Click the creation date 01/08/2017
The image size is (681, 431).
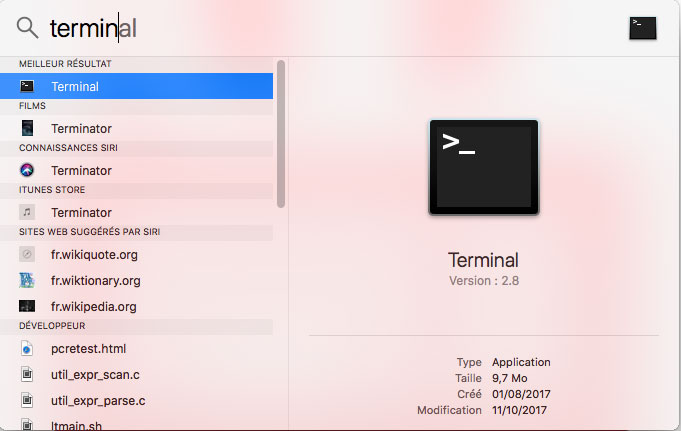pos(521,394)
